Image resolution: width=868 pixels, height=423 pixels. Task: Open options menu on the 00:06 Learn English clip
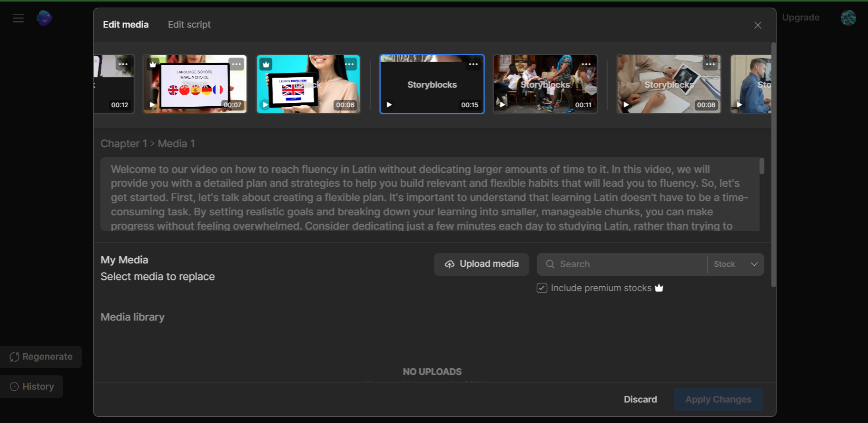click(x=350, y=64)
